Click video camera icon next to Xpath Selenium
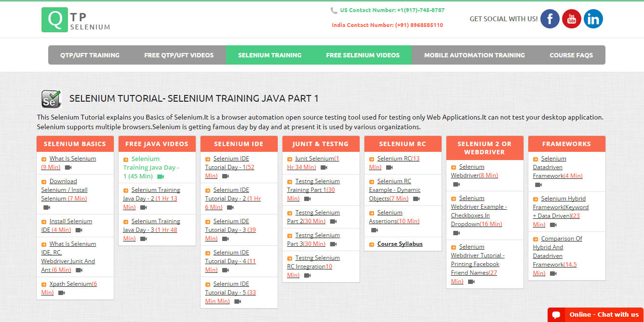This screenshot has height=322, width=644. point(61,293)
